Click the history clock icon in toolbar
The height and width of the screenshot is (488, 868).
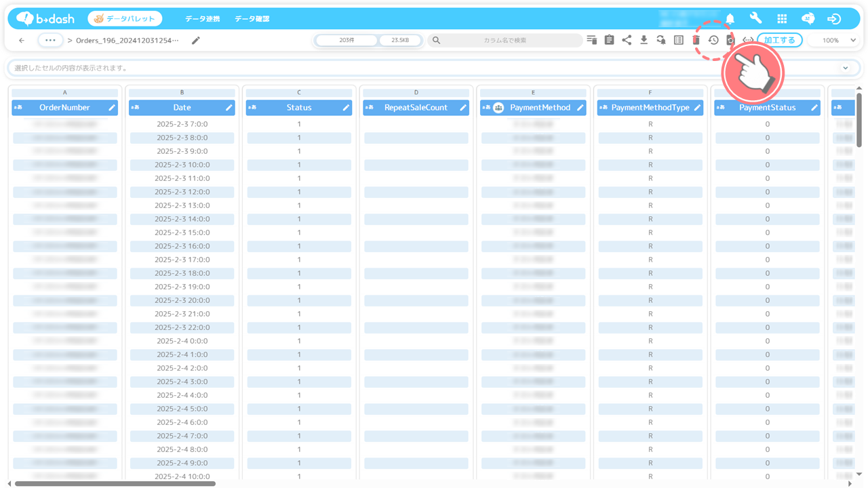[x=713, y=41]
